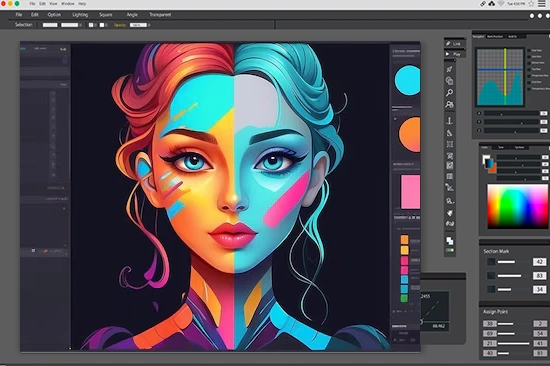Screen dimensions: 550x366
Task: Switch to the Navigator tab
Action: (478, 36)
